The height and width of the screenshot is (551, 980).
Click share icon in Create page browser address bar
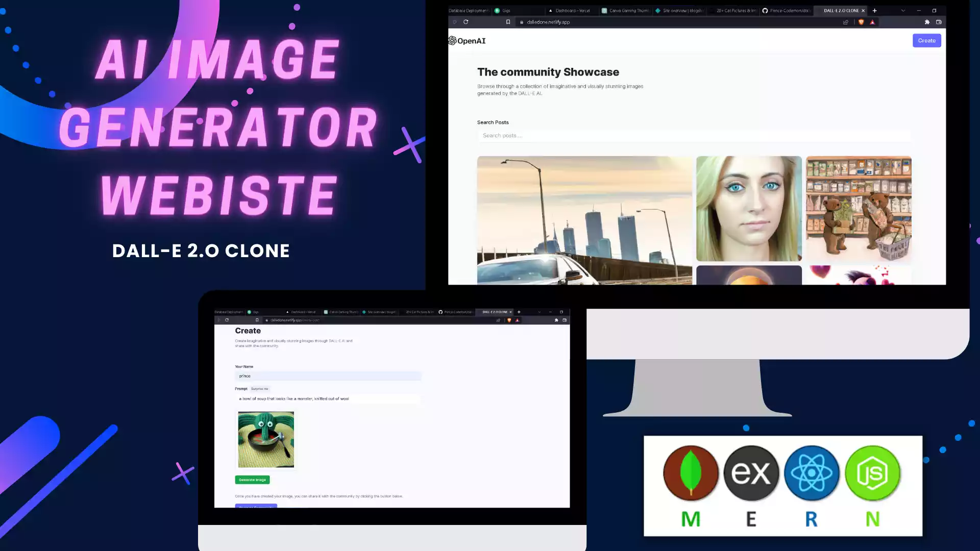pyautogui.click(x=498, y=320)
